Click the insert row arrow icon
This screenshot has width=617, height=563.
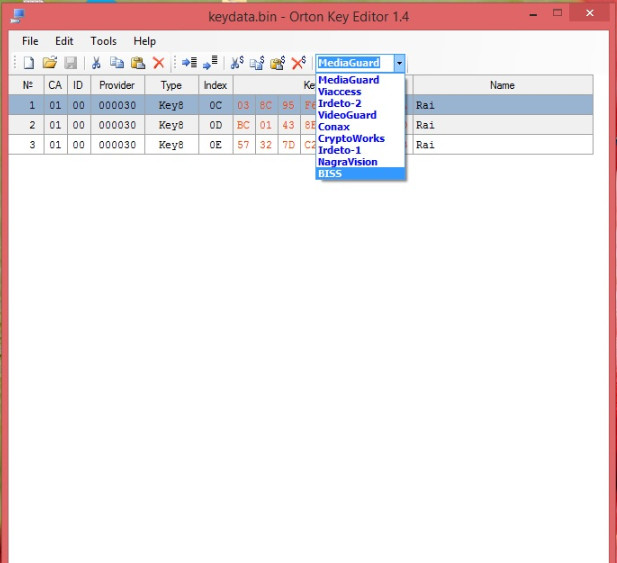[189, 63]
